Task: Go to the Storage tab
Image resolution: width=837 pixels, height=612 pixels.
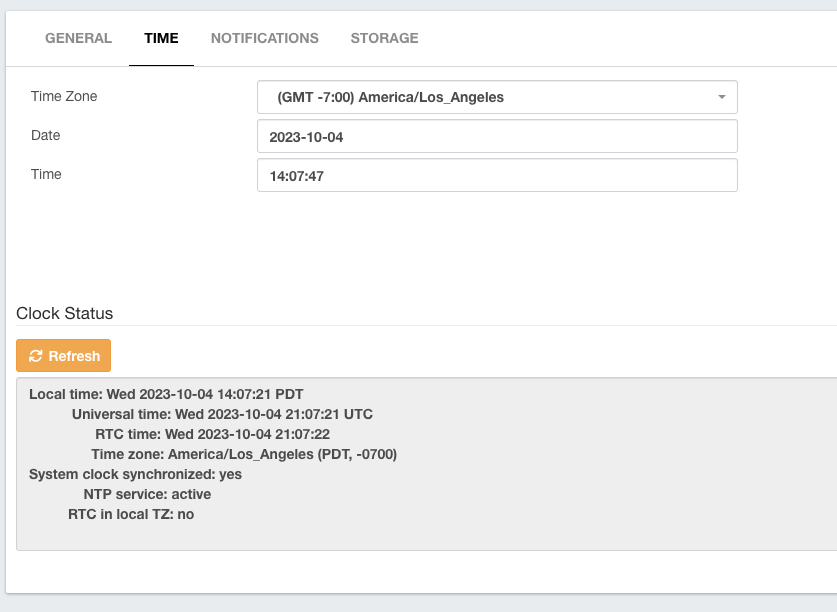Action: tap(384, 38)
